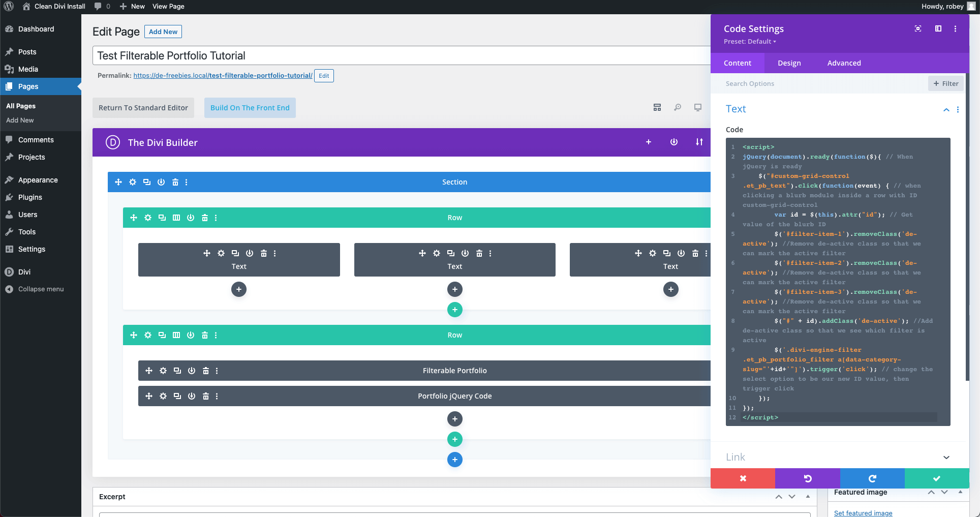Clear layout via Divi Builder power icon
Image resolution: width=980 pixels, height=517 pixels.
tap(674, 142)
